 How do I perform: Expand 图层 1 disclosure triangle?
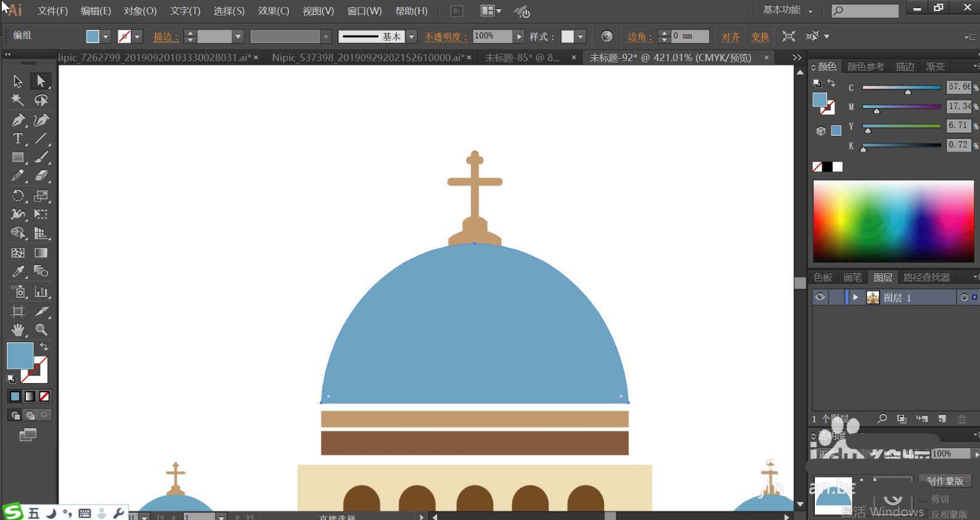[x=855, y=297]
